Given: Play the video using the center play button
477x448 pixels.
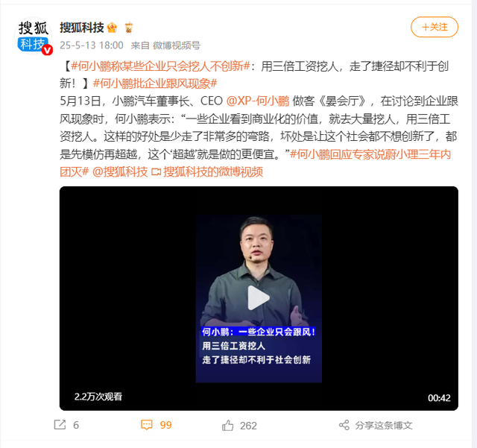Looking at the screenshot, I should pos(259,297).
